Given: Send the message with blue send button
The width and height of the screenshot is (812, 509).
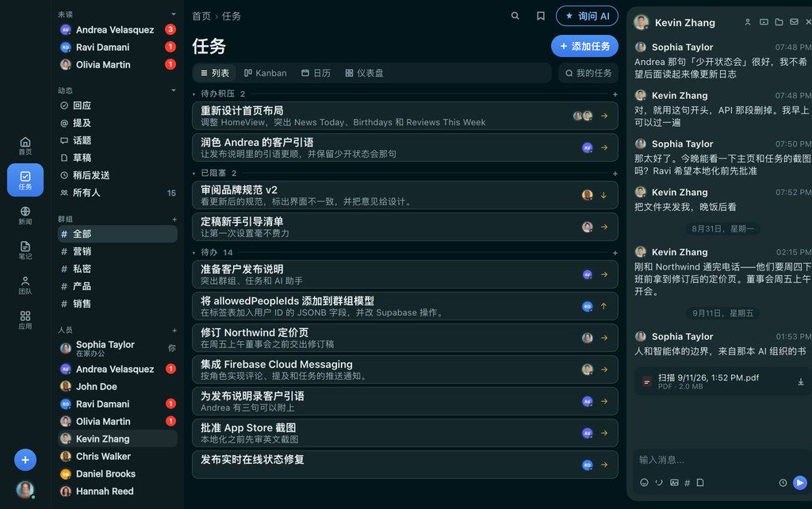Looking at the screenshot, I should pyautogui.click(x=799, y=483).
